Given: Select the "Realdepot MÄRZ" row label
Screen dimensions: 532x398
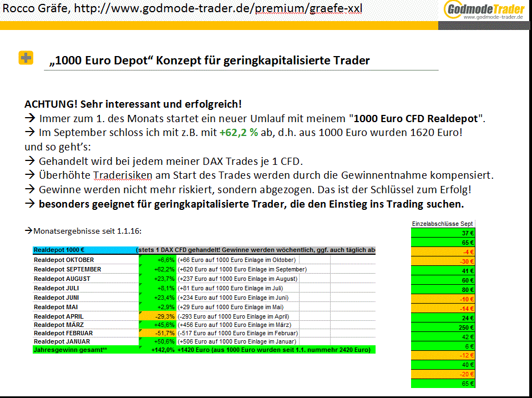Looking at the screenshot, I should click(x=59, y=325).
